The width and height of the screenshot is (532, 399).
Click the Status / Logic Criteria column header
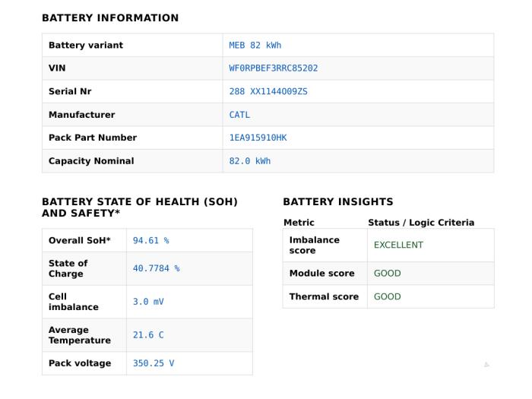pyautogui.click(x=421, y=223)
